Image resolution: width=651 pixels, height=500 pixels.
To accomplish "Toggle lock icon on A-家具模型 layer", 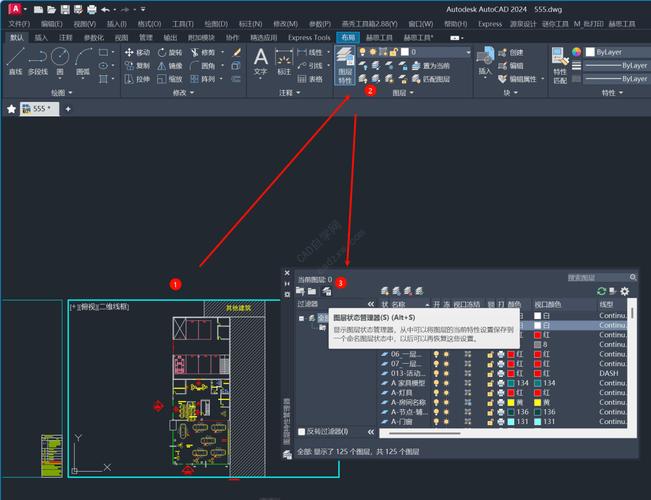I will tap(491, 382).
